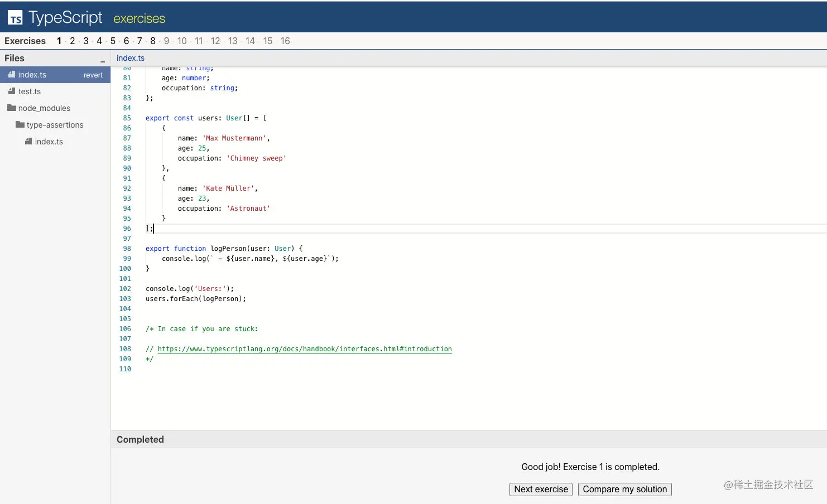Click the TypeScript title text
This screenshot has height=504, width=827.
click(65, 18)
